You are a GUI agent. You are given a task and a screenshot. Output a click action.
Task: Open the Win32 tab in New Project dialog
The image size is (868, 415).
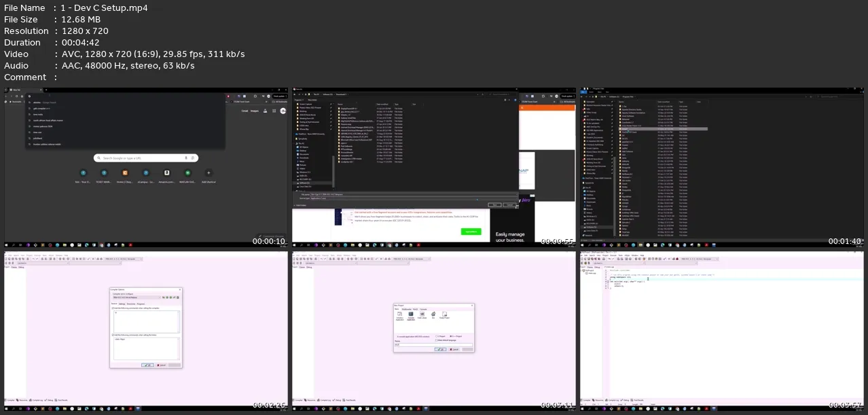(416, 309)
